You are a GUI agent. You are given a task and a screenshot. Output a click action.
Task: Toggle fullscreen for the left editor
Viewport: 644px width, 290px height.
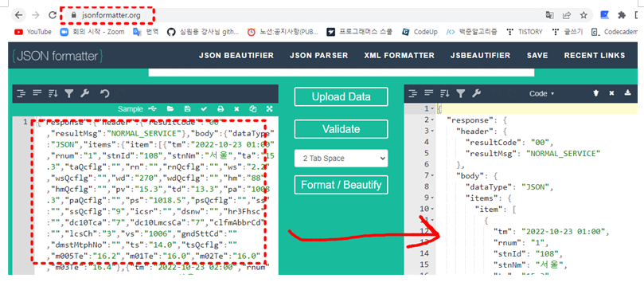click(269, 109)
